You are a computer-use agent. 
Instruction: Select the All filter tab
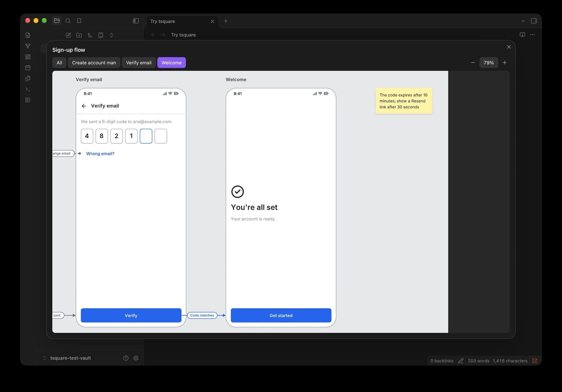59,63
